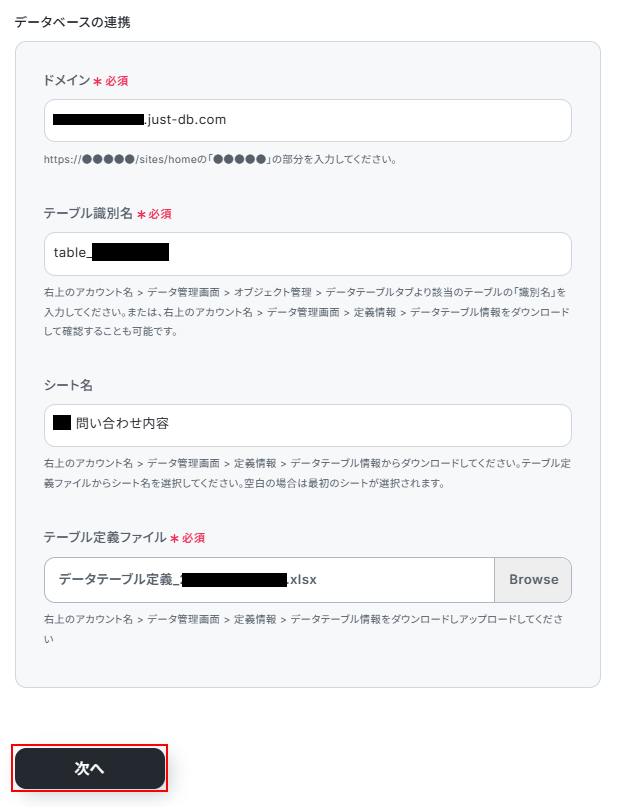This screenshot has width=625, height=807.
Task: Click the ドメイン field label
Action: [x=67, y=80]
